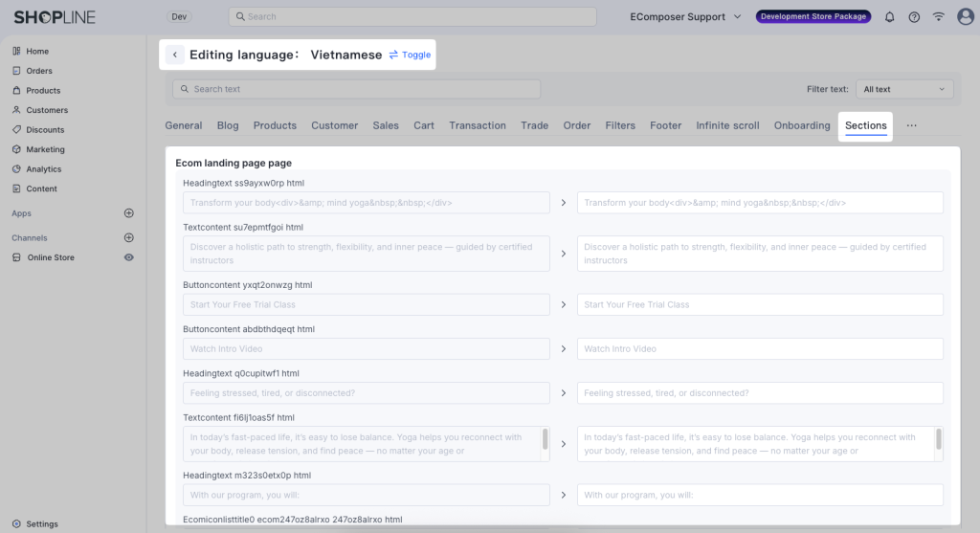
Task: Click the wifi signal icon in header
Action: [939, 17]
